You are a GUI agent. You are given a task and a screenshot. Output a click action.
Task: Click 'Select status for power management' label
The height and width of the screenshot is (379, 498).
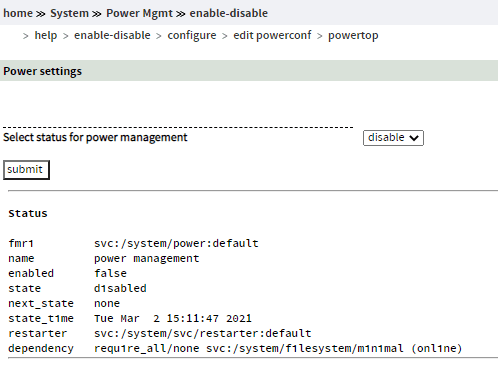tap(95, 137)
